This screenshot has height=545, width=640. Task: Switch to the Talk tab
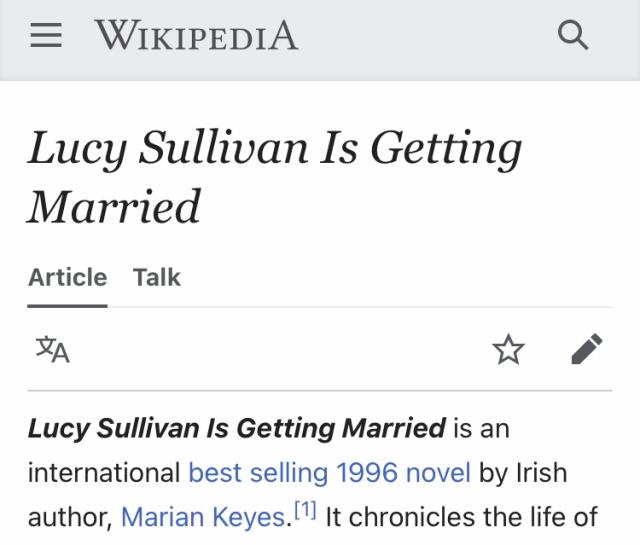[x=157, y=278]
